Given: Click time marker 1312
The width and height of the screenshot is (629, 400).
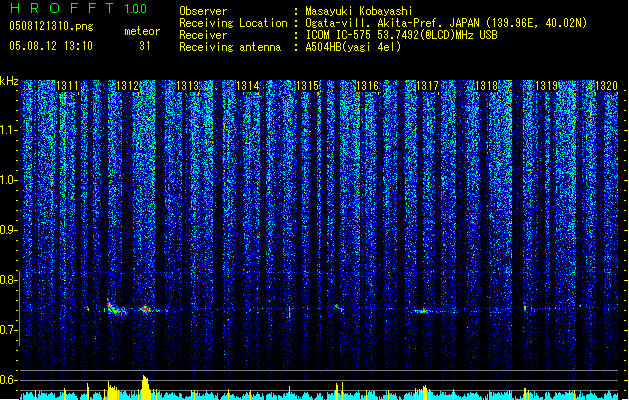Looking at the screenshot, I should point(127,85).
